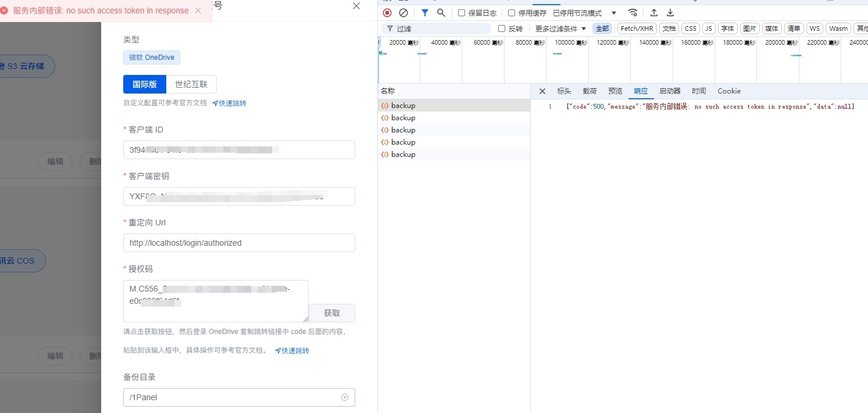Filter requests by CSS
The width and height of the screenshot is (868, 413).
(x=691, y=28)
